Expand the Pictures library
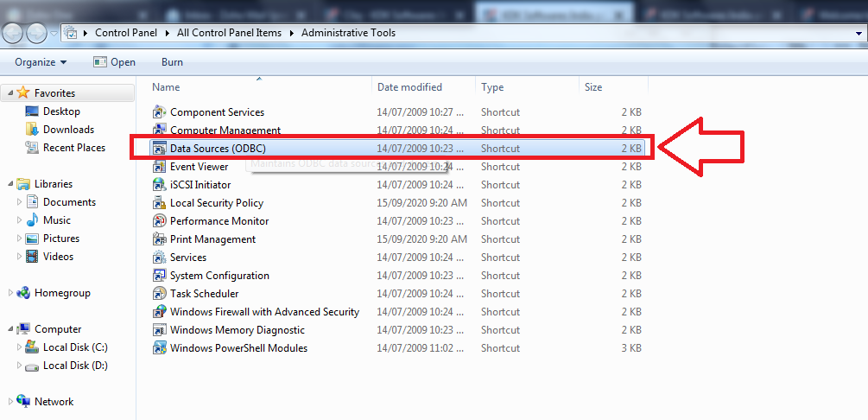This screenshot has height=420, width=868. coord(20,239)
